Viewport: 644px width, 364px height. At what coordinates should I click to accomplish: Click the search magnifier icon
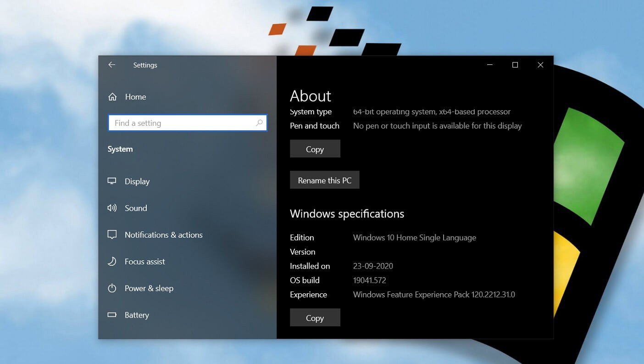259,123
